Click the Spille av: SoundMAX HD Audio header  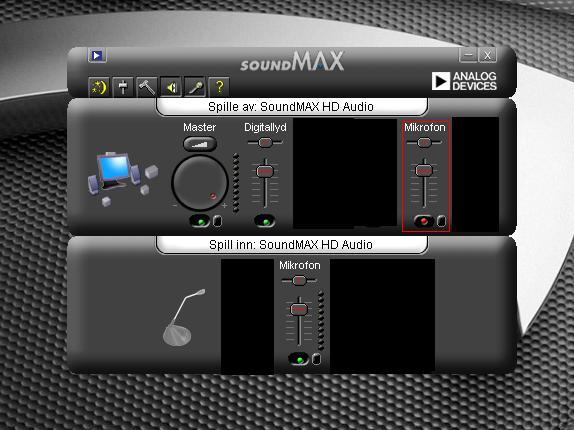(291, 107)
